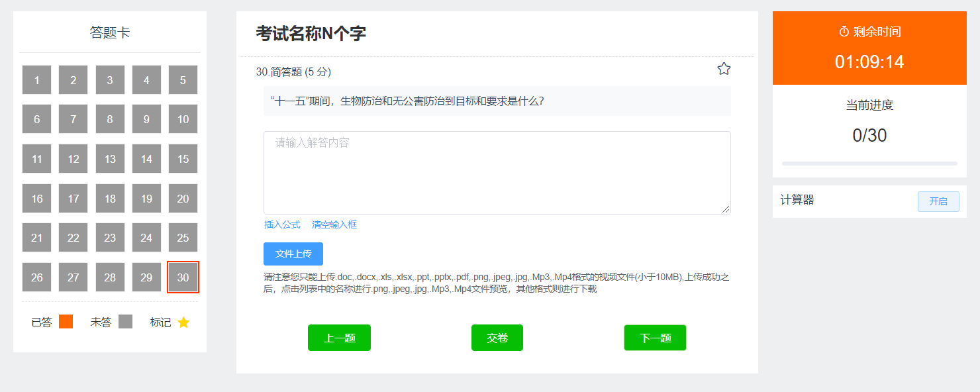Select question 9 on the answer card
The width and height of the screenshot is (980, 392).
(x=146, y=120)
